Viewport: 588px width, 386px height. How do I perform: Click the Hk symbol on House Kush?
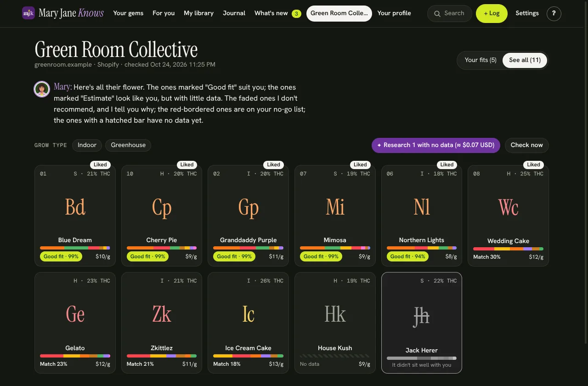click(x=335, y=314)
